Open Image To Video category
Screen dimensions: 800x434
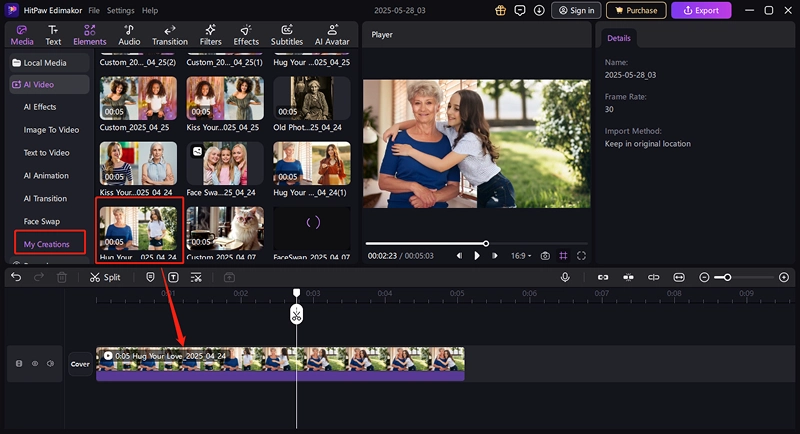(51, 130)
